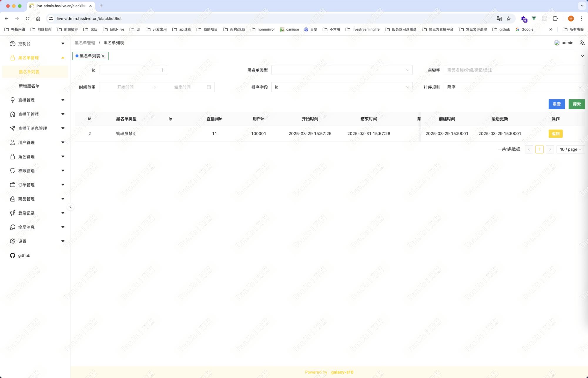Click the blue 重置 button
The image size is (588, 378).
click(x=557, y=104)
